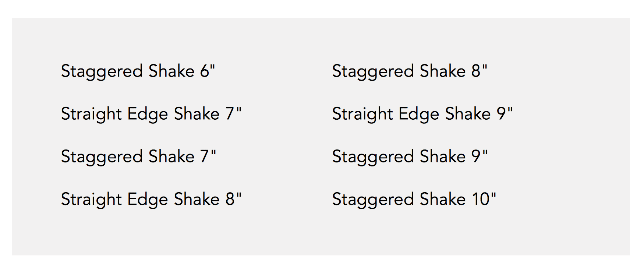This screenshot has width=644, height=271.
Task: Click the word "Edge" in the 9" item
Action: pos(419,115)
